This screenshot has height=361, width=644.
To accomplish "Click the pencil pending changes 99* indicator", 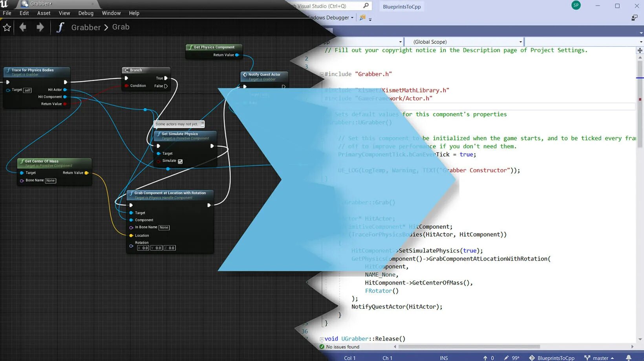I will pos(512,358).
